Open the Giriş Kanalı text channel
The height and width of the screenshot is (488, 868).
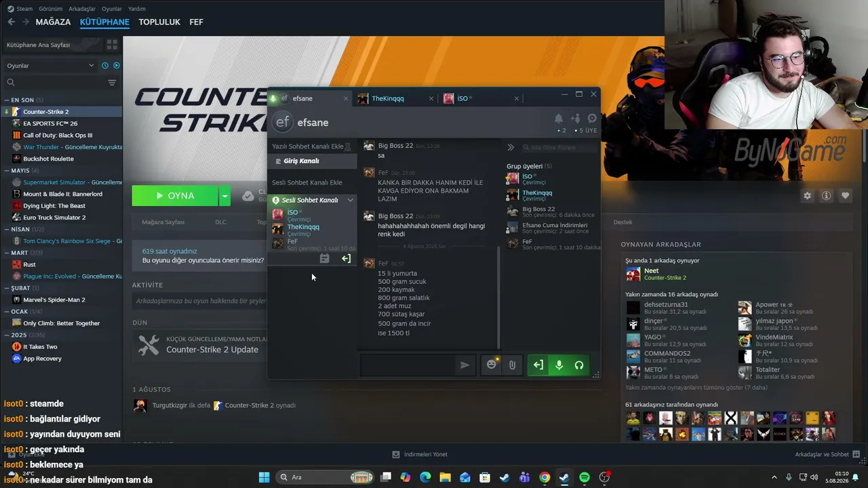pyautogui.click(x=313, y=161)
